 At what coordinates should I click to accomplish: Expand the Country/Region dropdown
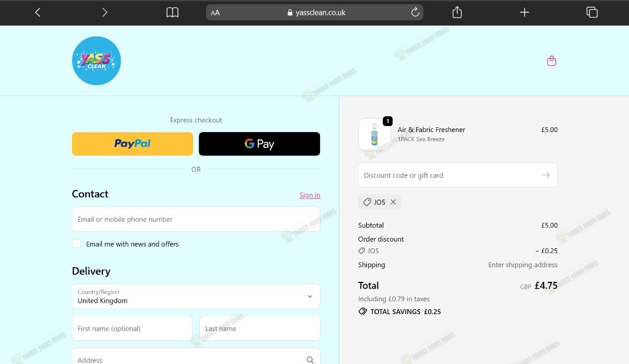click(x=196, y=296)
